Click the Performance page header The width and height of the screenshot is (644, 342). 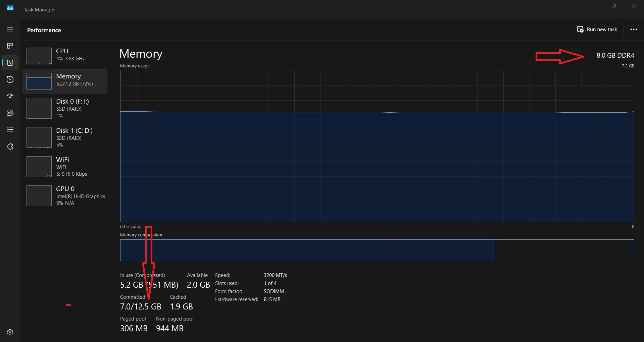pos(44,30)
